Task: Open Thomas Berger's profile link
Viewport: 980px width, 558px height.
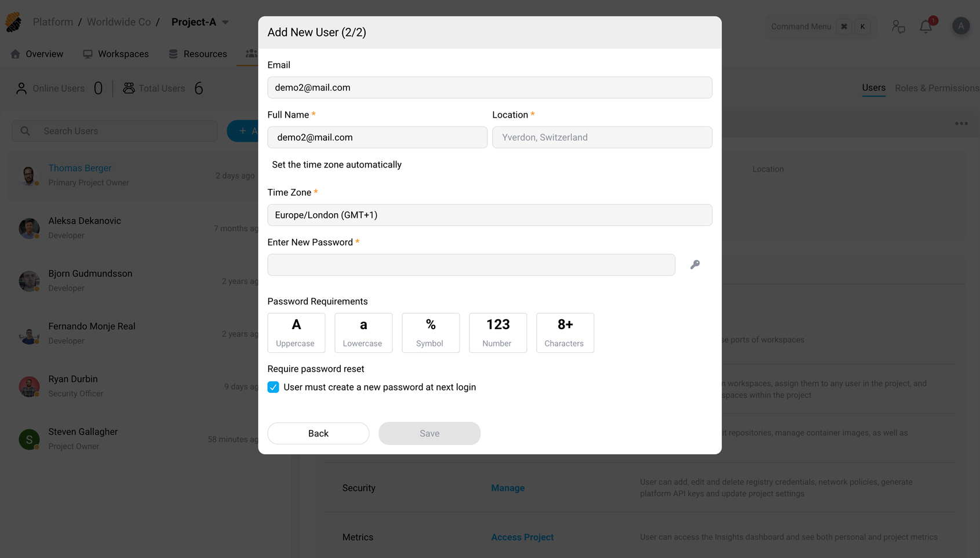Action: 80,168
